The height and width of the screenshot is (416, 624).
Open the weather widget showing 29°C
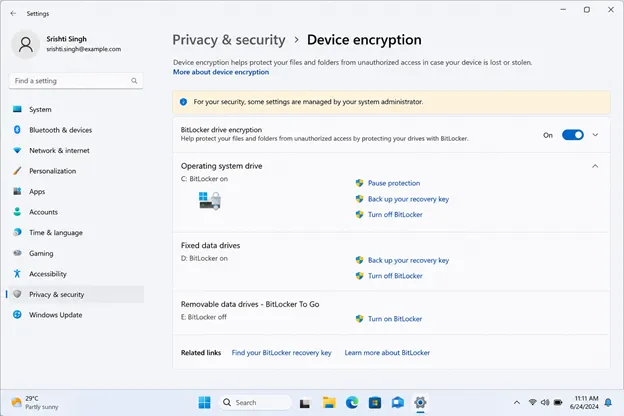[35, 402]
